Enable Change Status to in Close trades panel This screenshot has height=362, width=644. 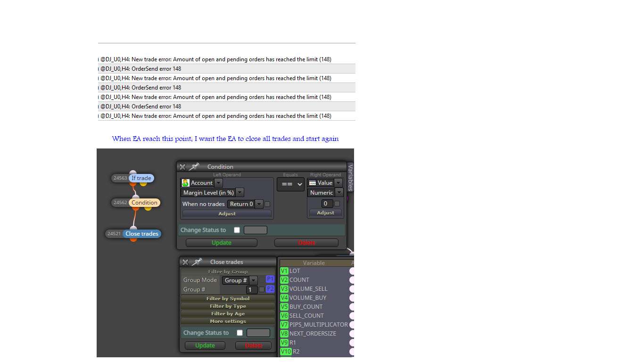tap(239, 333)
